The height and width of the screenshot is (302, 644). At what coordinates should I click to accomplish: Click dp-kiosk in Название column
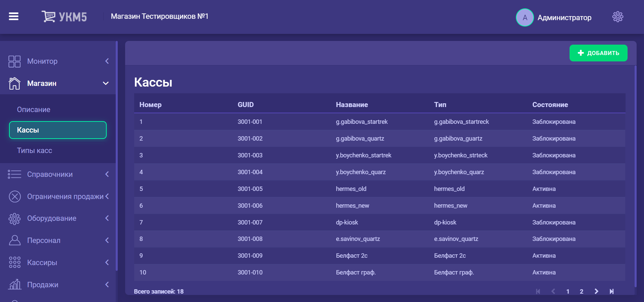point(347,222)
